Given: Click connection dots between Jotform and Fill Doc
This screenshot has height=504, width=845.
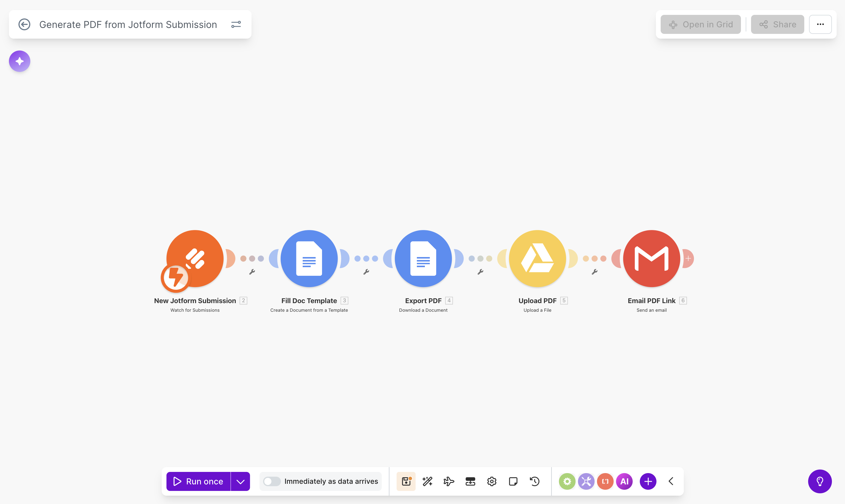Looking at the screenshot, I should pyautogui.click(x=252, y=259).
